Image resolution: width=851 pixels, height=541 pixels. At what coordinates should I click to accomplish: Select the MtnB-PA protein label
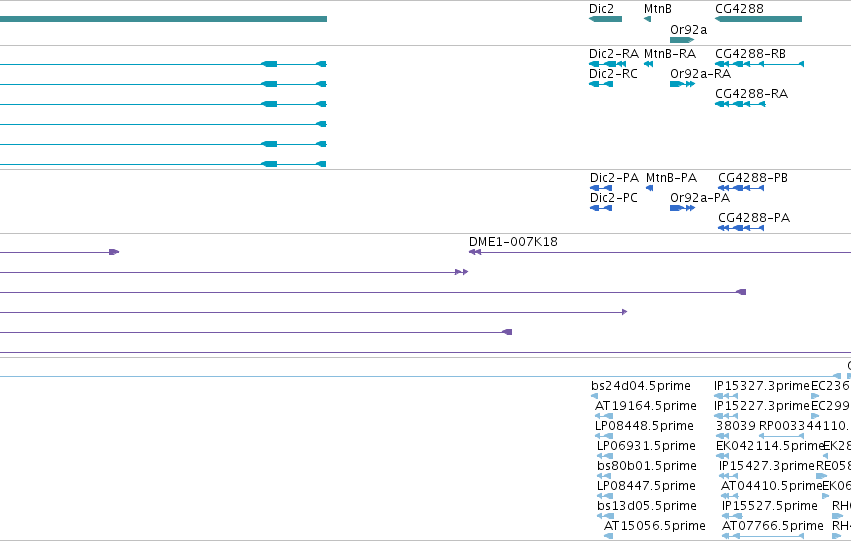coord(671,178)
